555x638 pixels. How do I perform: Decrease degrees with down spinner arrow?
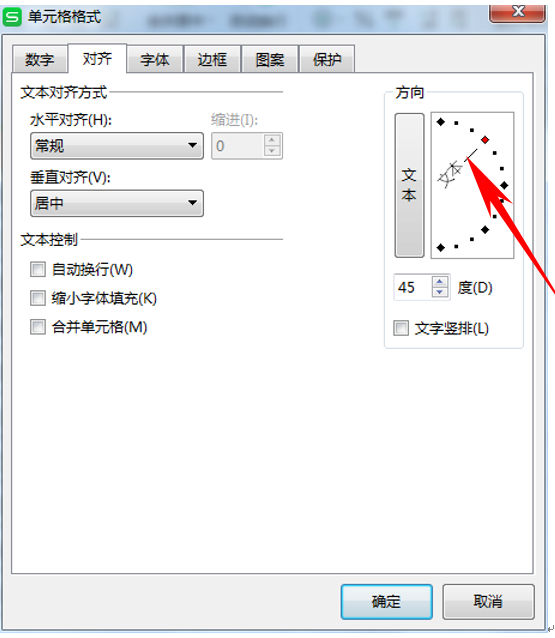pyautogui.click(x=440, y=292)
